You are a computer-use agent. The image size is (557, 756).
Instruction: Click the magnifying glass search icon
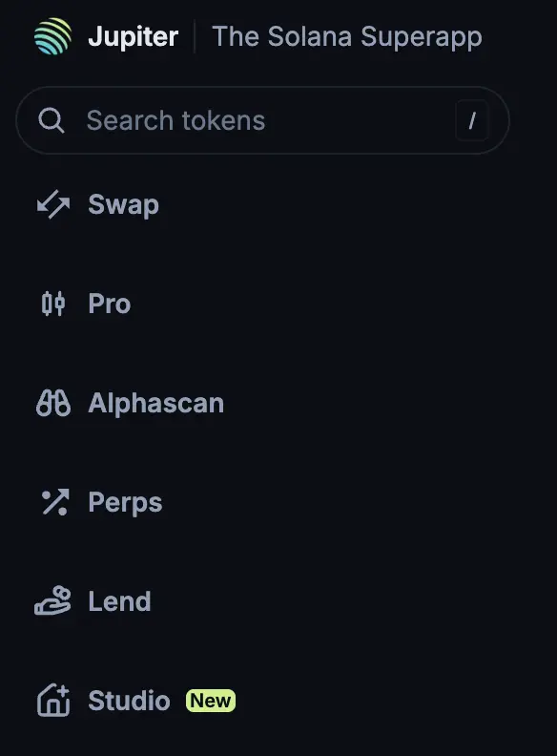(52, 120)
